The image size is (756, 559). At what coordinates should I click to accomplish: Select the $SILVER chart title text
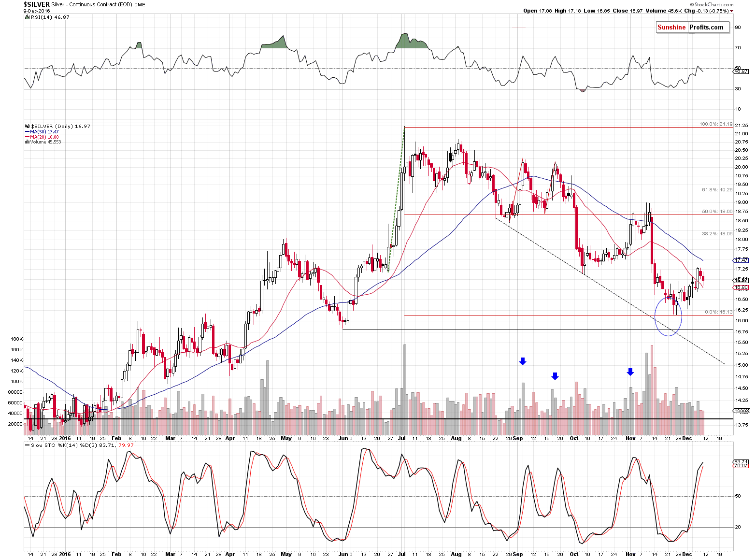37,4
